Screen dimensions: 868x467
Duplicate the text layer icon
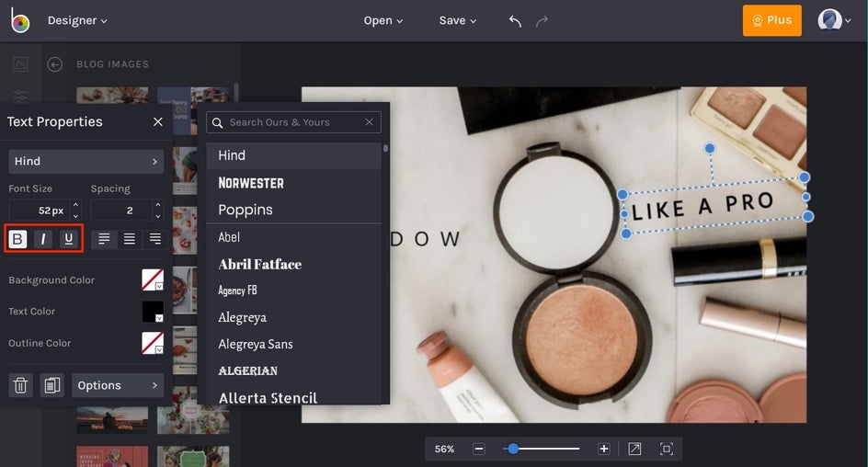[52, 385]
